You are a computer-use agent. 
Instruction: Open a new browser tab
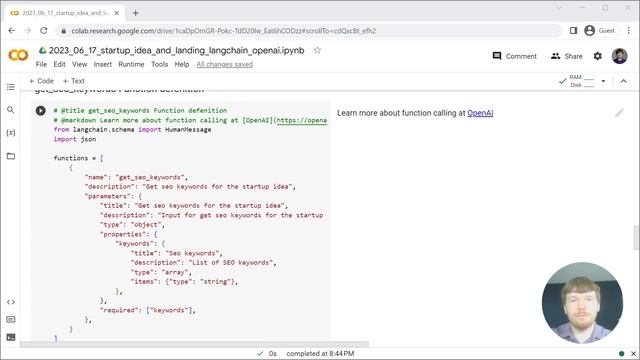click(x=136, y=13)
